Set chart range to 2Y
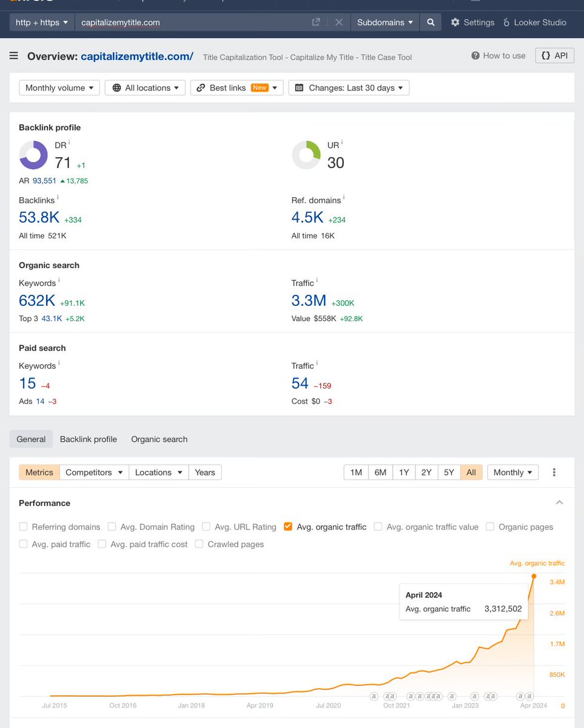This screenshot has width=584, height=728. coord(426,472)
